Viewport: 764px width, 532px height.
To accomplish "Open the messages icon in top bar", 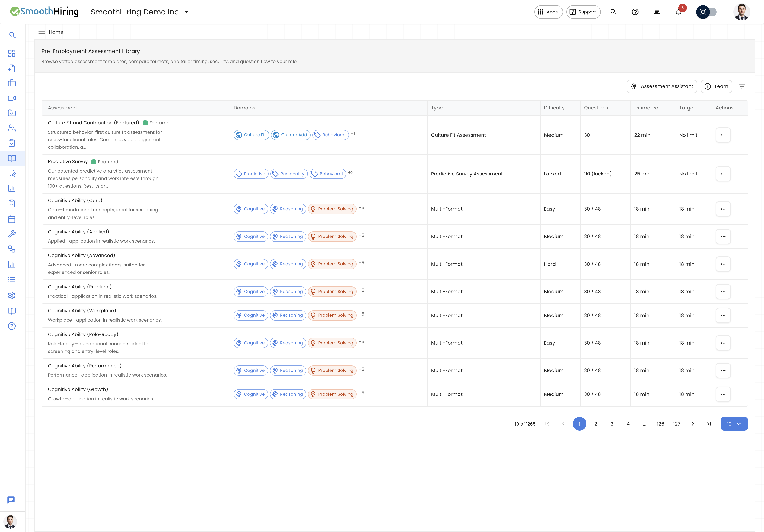I will tap(657, 12).
